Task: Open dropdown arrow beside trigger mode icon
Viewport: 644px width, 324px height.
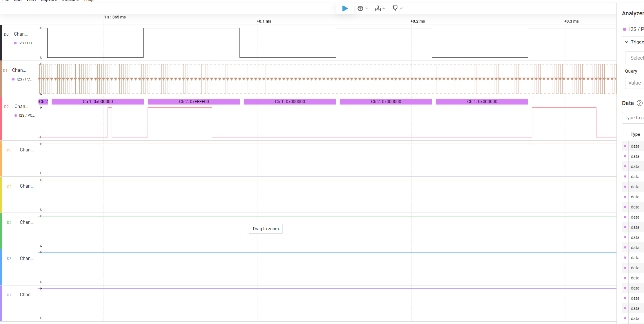Action: 367,8
